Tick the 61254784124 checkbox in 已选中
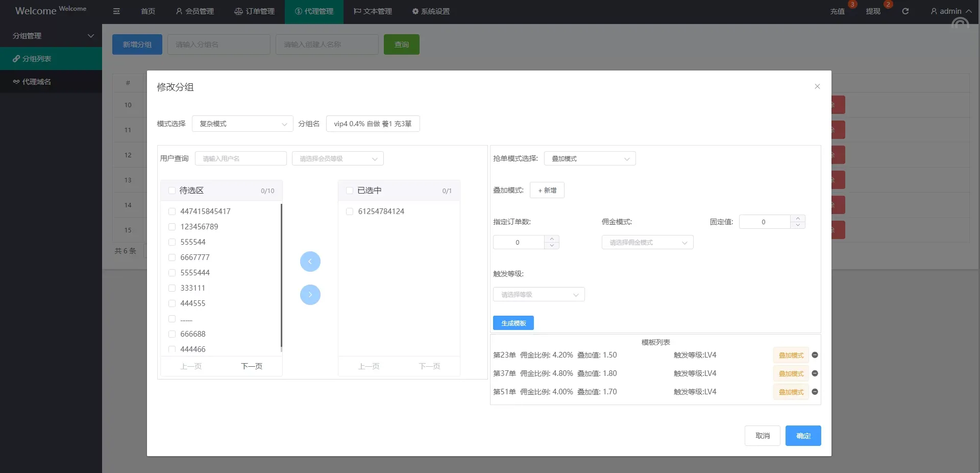 [350, 211]
